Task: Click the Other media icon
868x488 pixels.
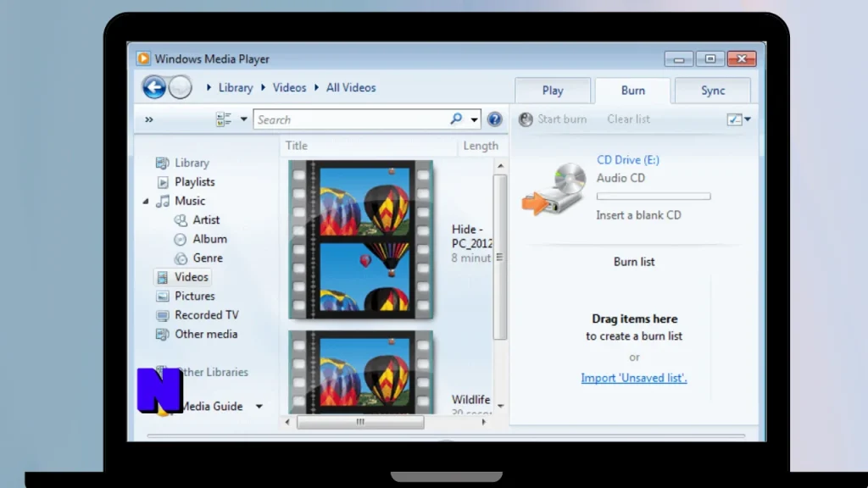Action: 162,334
